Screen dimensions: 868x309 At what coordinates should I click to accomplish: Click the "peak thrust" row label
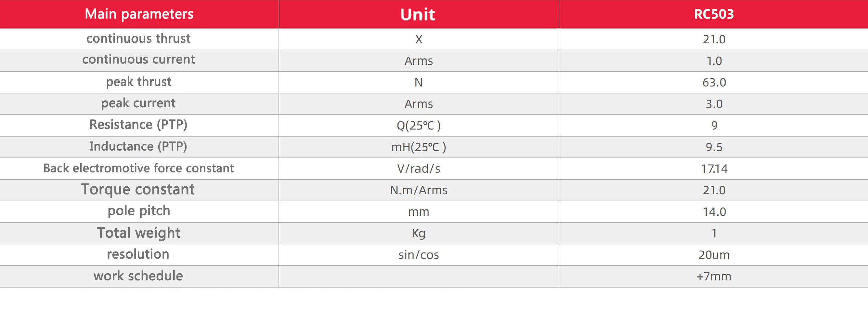click(x=138, y=82)
